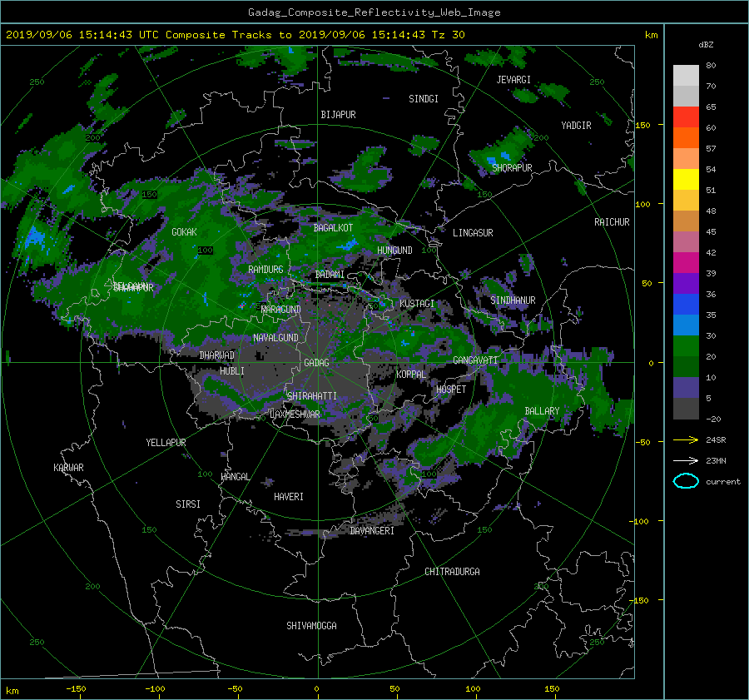Click the HUBLI city label
The width and height of the screenshot is (749, 700).
[232, 370]
